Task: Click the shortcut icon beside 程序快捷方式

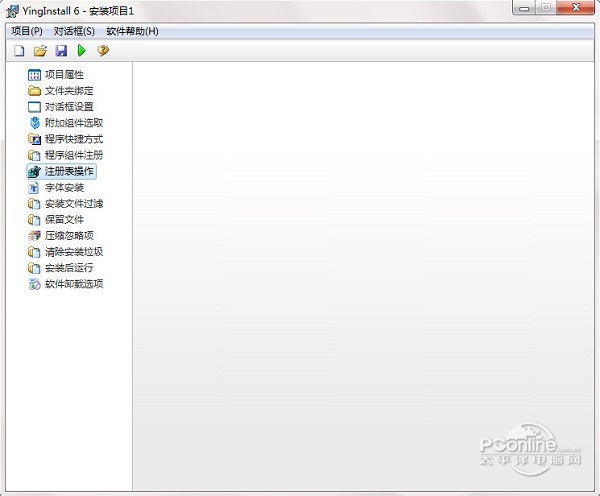Action: [x=34, y=139]
